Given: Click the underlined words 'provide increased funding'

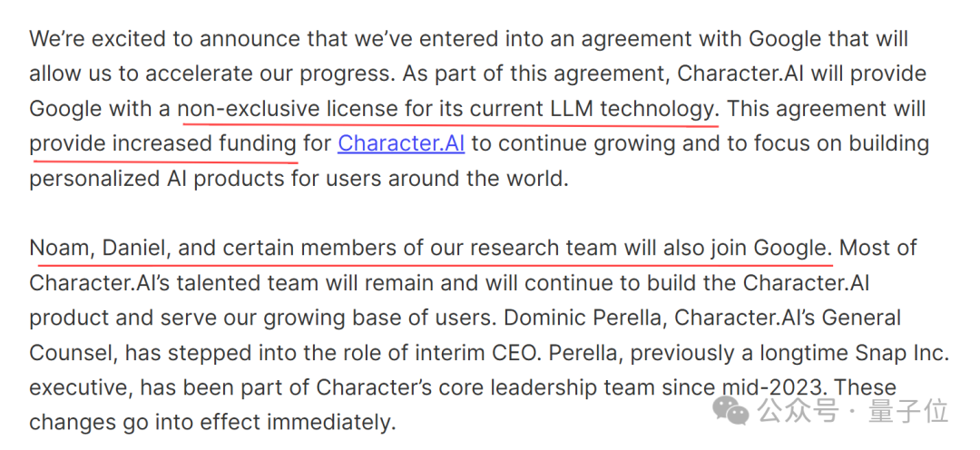Looking at the screenshot, I should coord(163,143).
